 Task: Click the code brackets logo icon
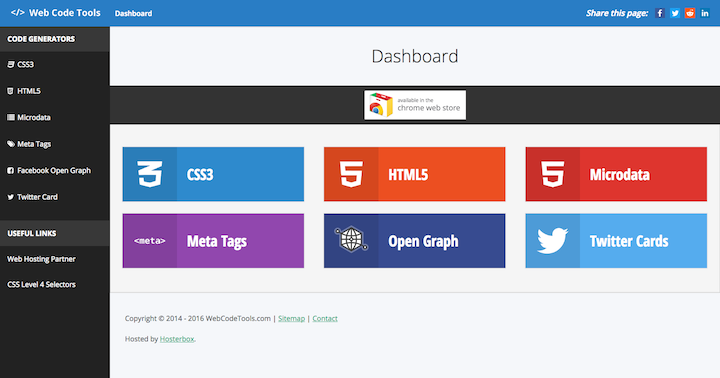[17, 13]
